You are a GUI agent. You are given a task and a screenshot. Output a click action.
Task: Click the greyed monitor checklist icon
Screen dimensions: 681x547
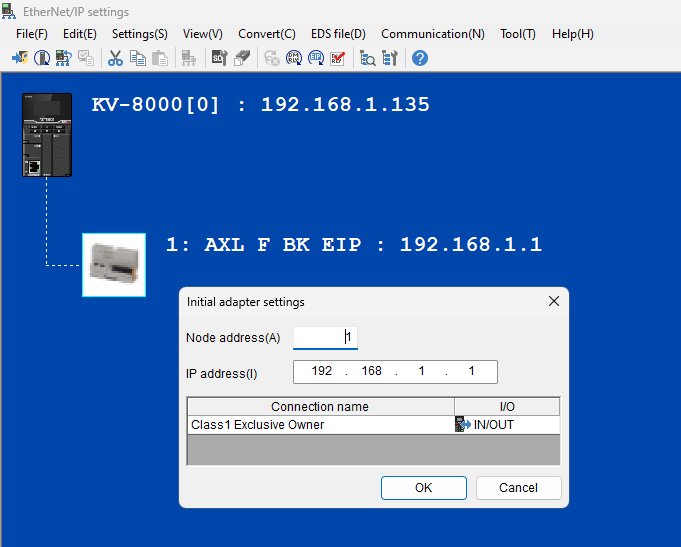[x=86, y=58]
